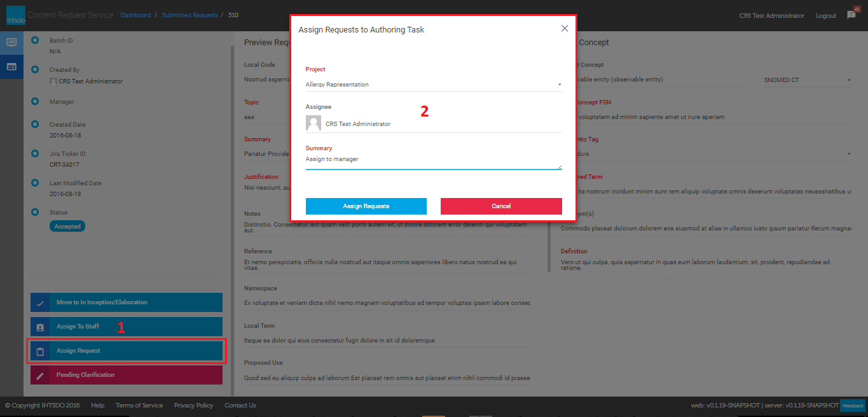
Task: Expand the Semantic Tag dropdown arrow
Action: (x=848, y=154)
